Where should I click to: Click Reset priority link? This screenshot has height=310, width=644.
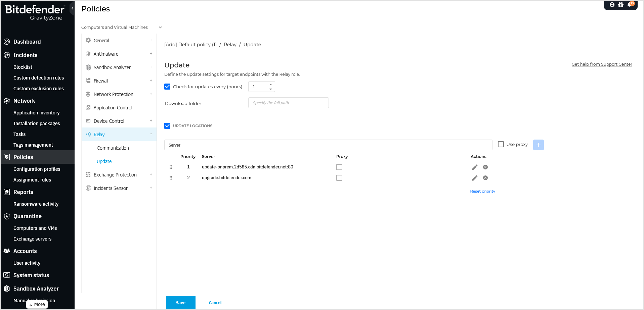pyautogui.click(x=482, y=191)
